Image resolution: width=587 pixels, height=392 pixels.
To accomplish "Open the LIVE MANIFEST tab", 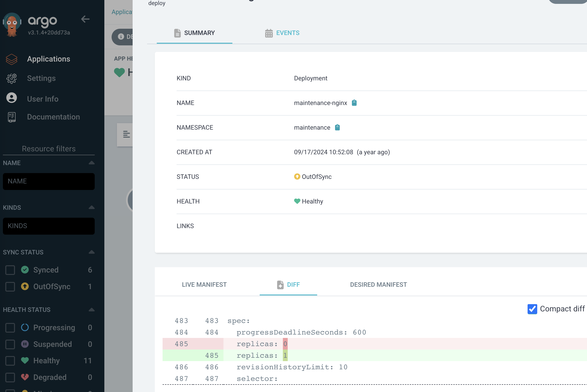I will [204, 285].
